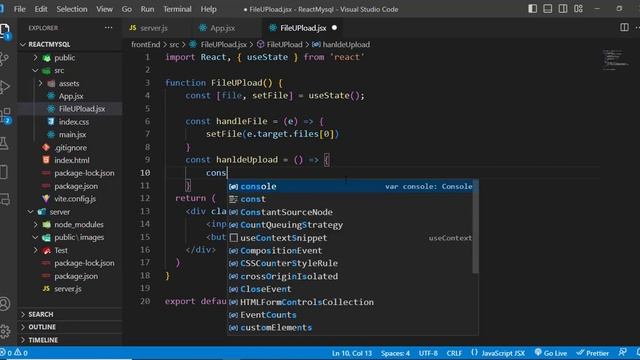
Task: Switch to the App.jsx tab
Action: [x=222, y=28]
